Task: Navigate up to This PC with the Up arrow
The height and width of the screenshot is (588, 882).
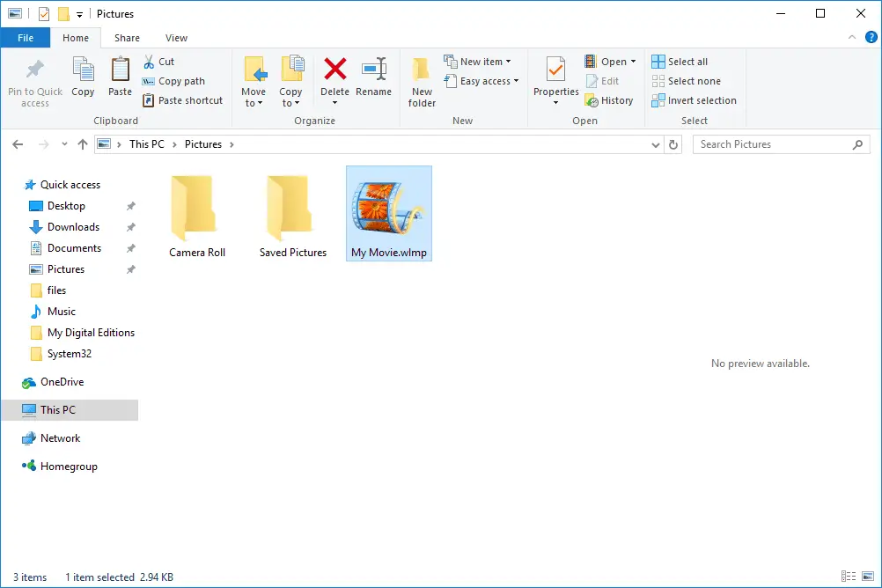Action: (82, 143)
